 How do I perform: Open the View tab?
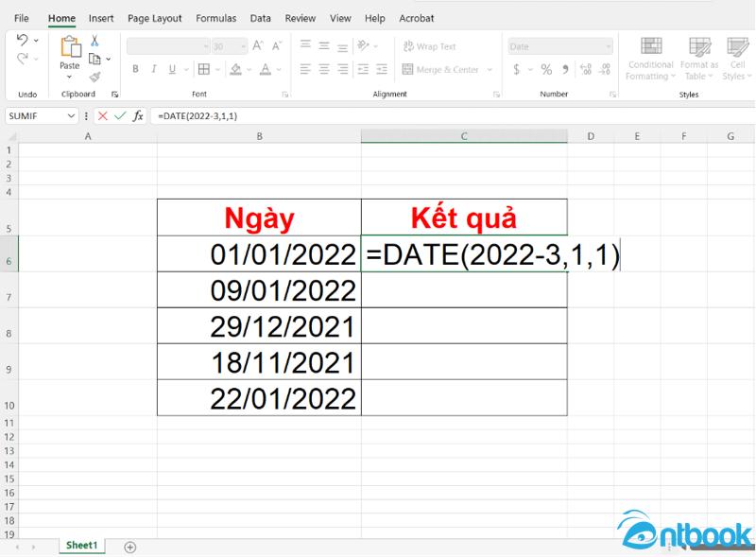point(340,18)
